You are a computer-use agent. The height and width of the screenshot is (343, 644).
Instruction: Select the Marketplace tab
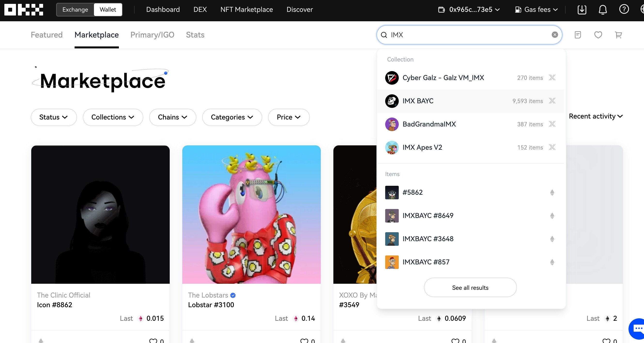(97, 35)
